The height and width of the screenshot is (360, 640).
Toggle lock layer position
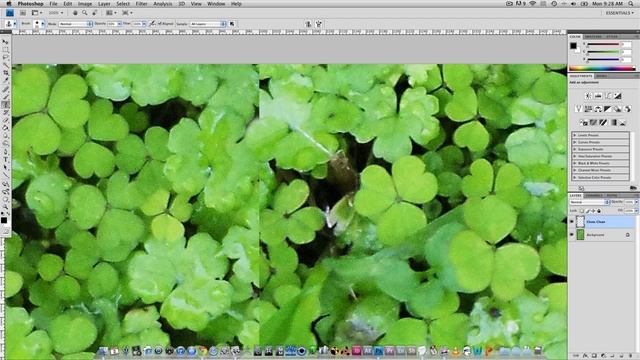(593, 211)
